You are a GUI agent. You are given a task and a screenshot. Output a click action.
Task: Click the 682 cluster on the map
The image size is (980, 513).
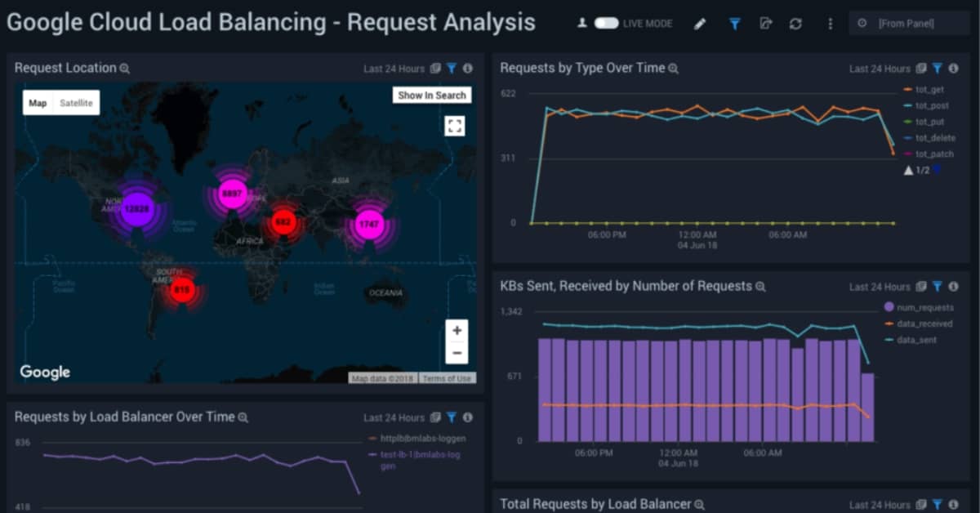coord(283,221)
